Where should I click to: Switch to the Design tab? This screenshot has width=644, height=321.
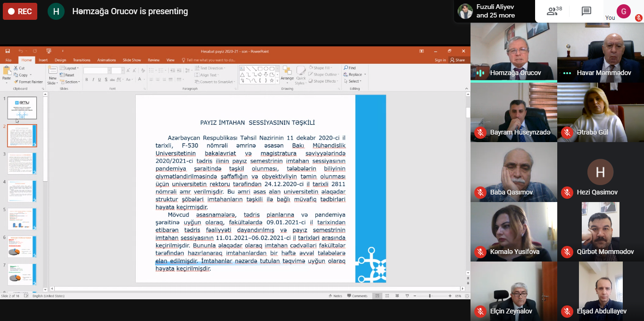click(60, 60)
